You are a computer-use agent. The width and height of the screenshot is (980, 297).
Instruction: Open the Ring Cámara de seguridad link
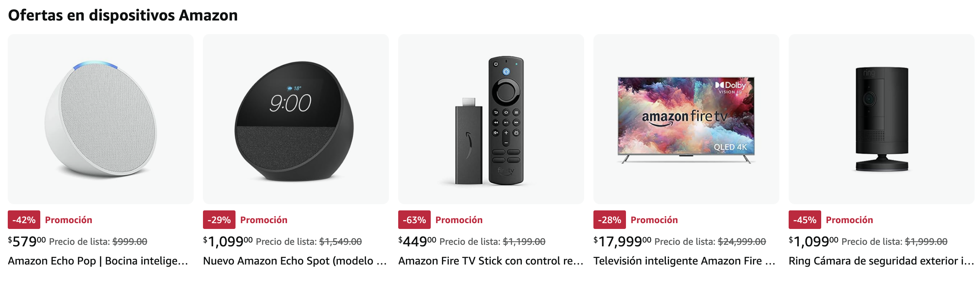click(881, 261)
